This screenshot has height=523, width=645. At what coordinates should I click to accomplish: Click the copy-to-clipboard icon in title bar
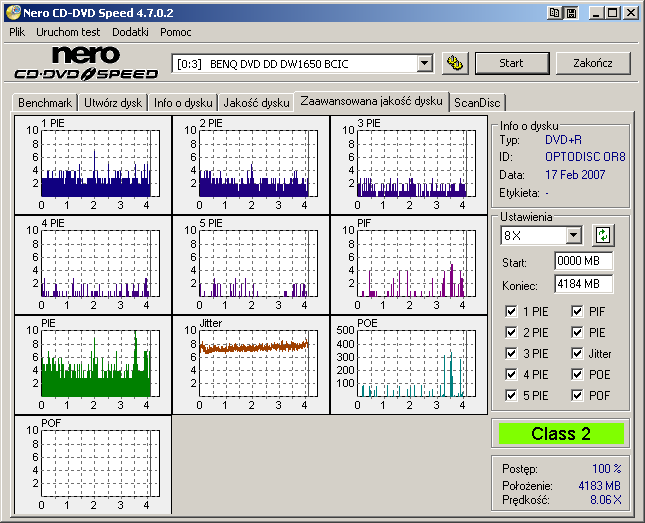click(555, 13)
